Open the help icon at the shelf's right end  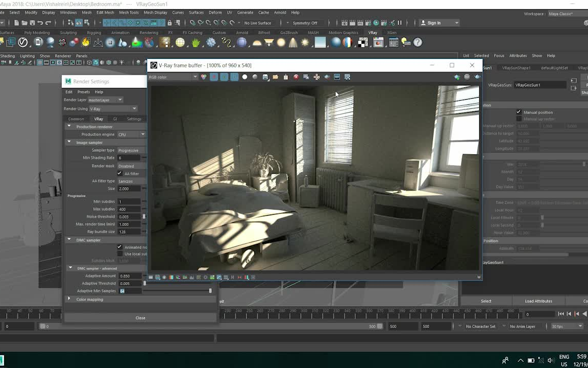click(x=418, y=42)
